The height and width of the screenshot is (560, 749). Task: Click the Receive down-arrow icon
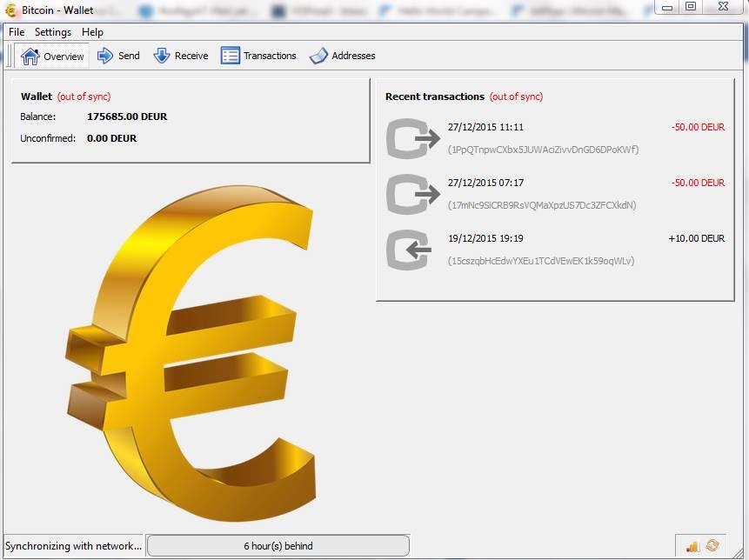click(x=162, y=55)
